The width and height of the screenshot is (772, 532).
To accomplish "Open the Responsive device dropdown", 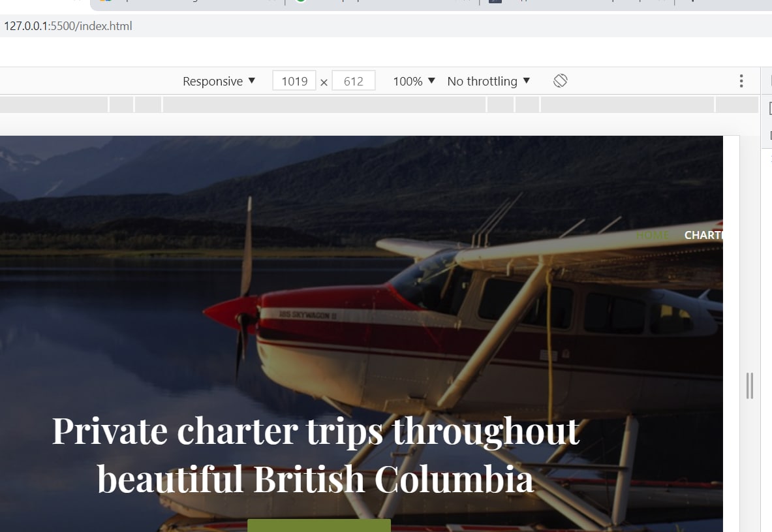I will pyautogui.click(x=219, y=81).
